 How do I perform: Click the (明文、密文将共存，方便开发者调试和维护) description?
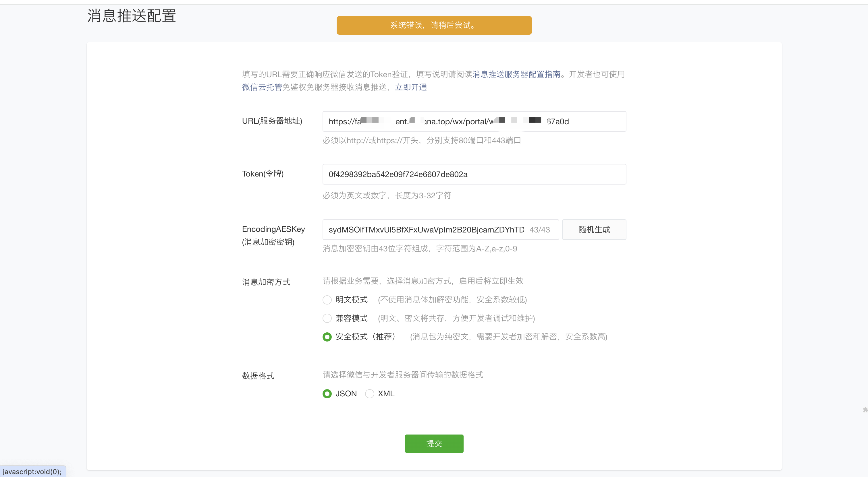tap(456, 318)
